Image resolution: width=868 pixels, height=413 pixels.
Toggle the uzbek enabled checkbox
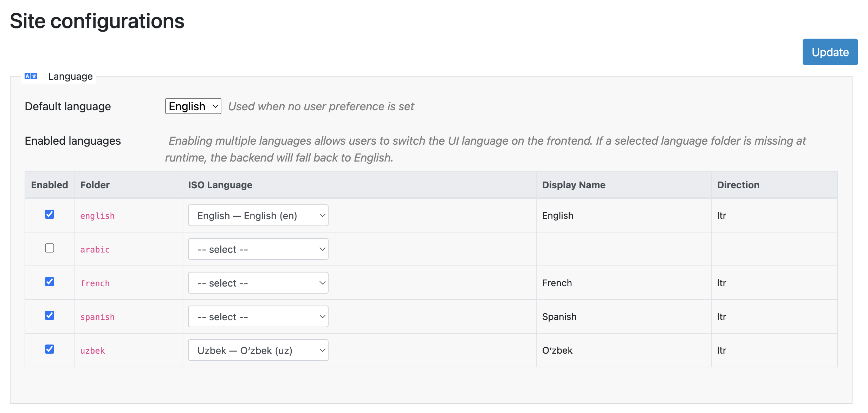tap(50, 349)
